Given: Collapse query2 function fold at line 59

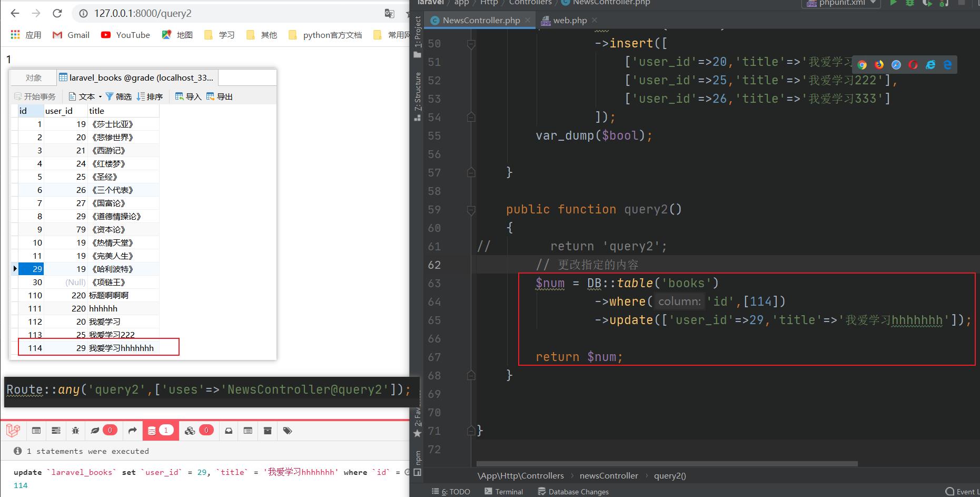Looking at the screenshot, I should (471, 210).
